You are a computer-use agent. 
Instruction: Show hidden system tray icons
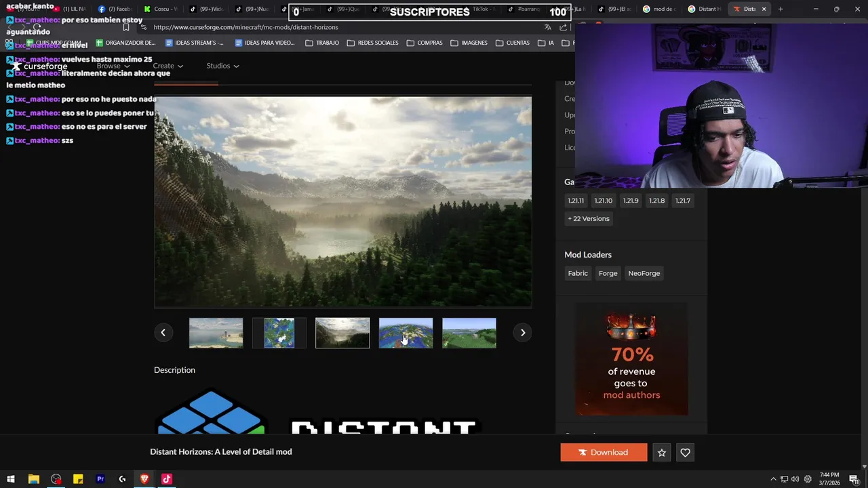tap(773, 479)
